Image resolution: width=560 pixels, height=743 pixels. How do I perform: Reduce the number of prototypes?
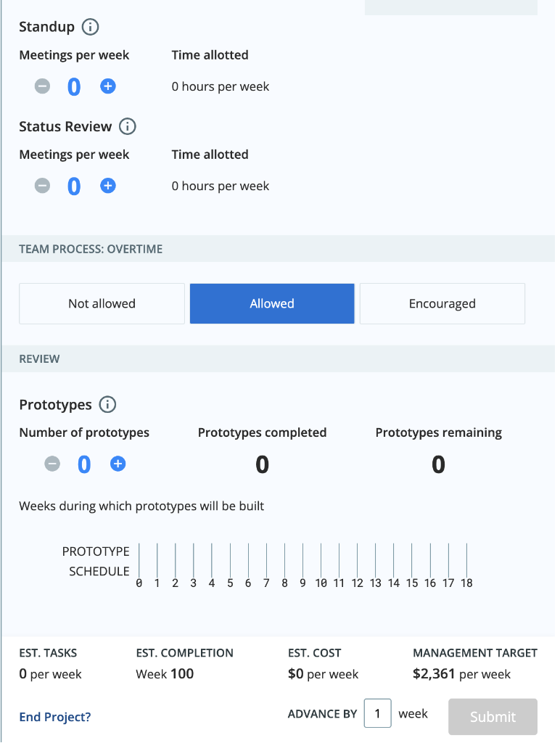coord(52,464)
